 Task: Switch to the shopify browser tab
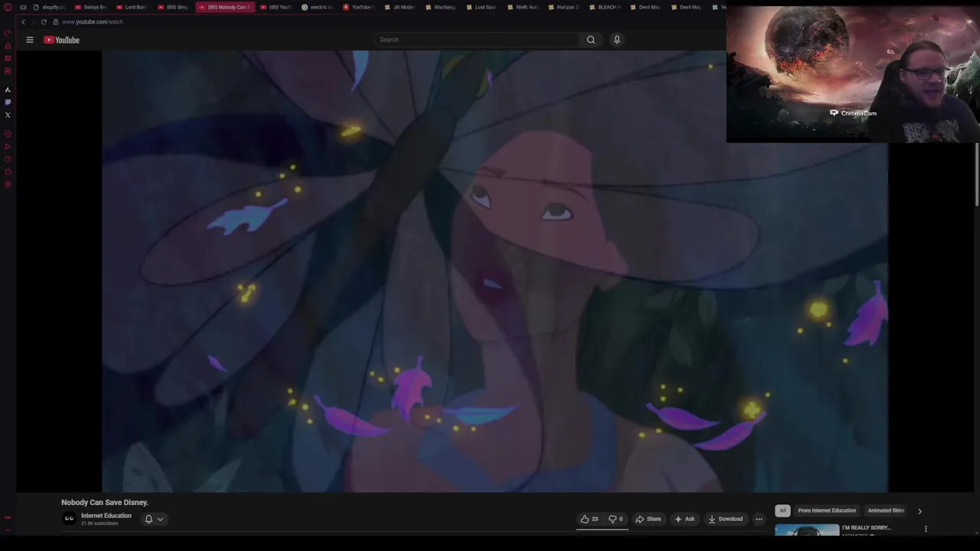point(49,7)
